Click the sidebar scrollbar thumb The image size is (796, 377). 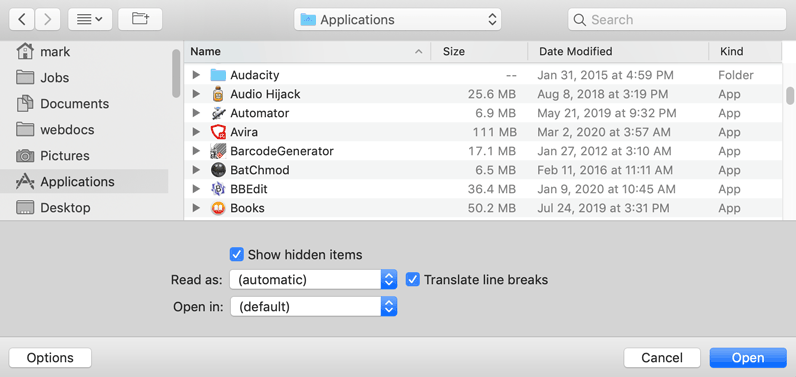pos(176,73)
